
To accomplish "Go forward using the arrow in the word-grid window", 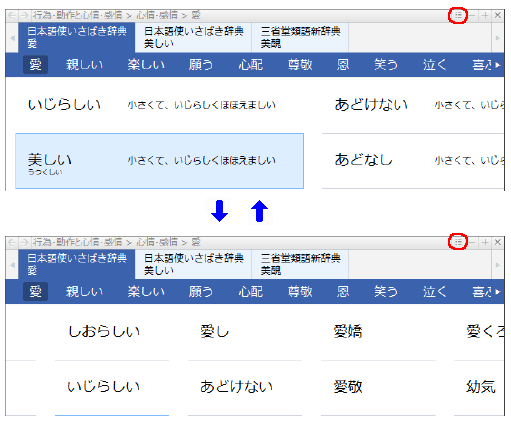I will pos(24,242).
